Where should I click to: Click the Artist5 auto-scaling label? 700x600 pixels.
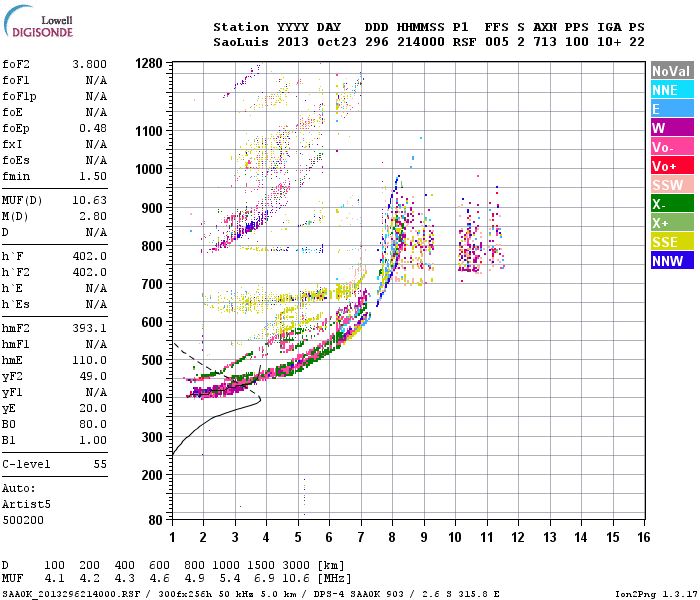pos(26,504)
